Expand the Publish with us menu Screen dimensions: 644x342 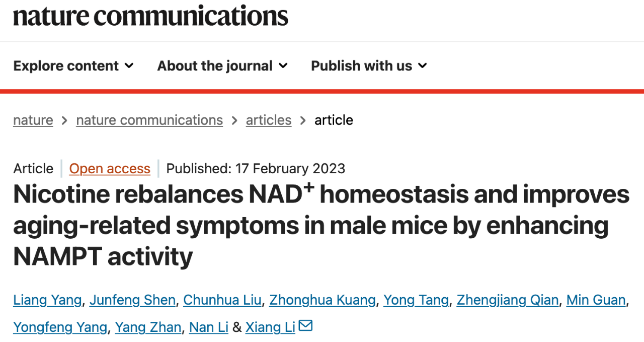[x=369, y=65]
